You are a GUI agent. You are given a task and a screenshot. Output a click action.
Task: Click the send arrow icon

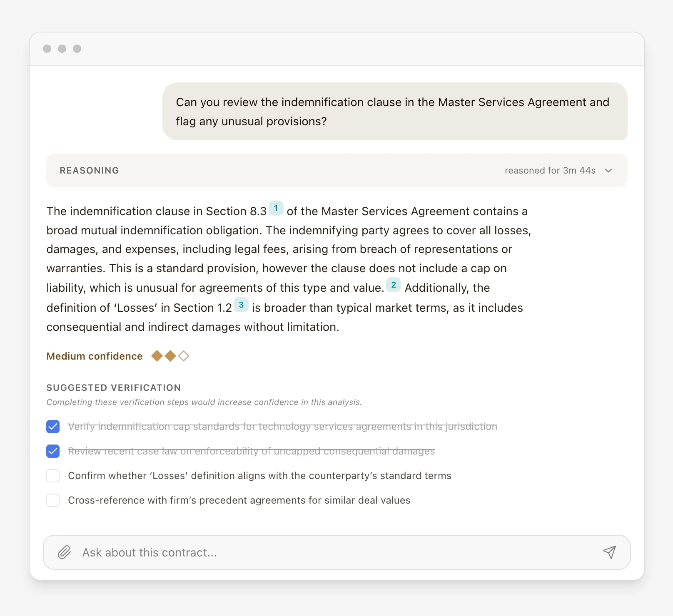(609, 552)
